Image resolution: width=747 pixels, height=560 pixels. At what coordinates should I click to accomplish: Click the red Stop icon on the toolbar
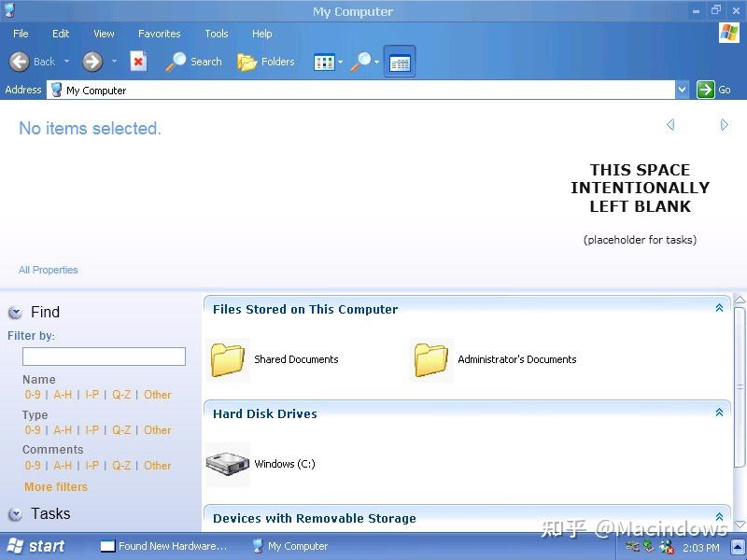coord(137,61)
